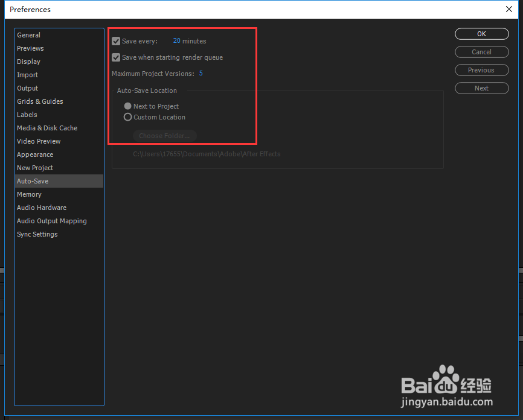523x420 pixels.
Task: Click the auto-save folder path text
Action: click(x=207, y=154)
